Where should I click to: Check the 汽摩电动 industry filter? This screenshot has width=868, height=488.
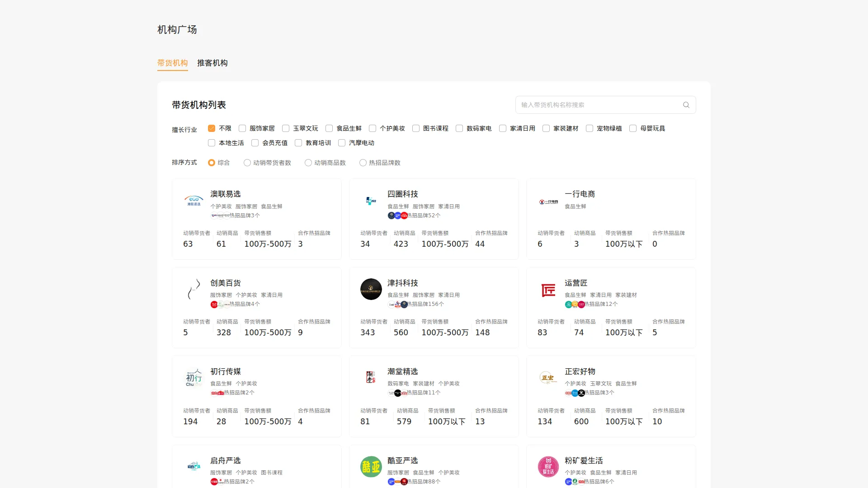(x=342, y=143)
